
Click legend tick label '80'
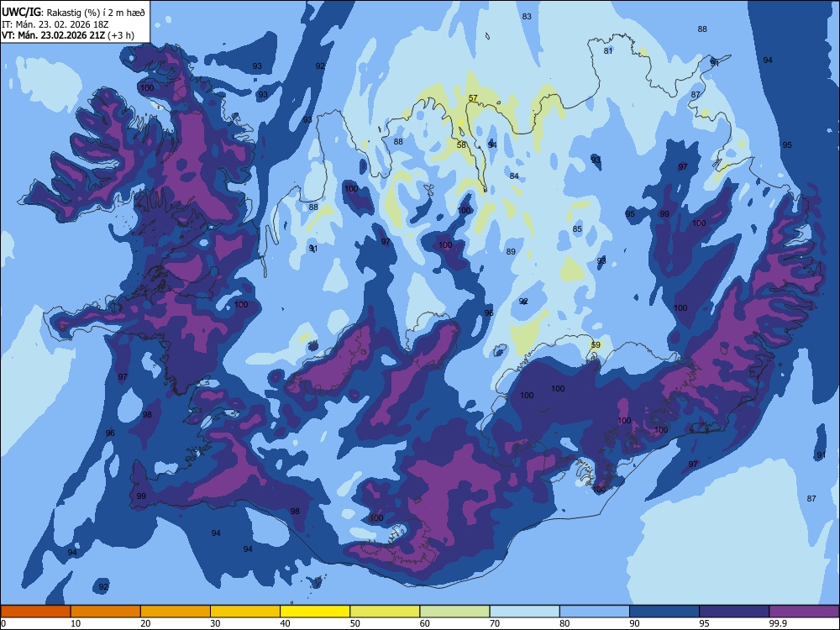[564, 623]
